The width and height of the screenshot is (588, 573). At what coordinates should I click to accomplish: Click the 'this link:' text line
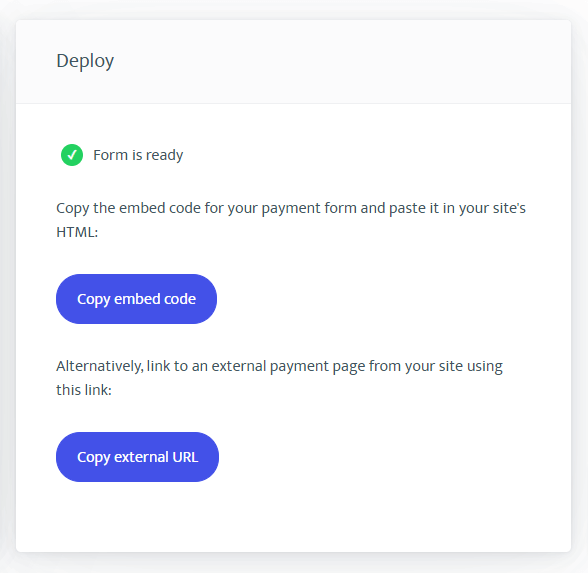[x=84, y=390]
